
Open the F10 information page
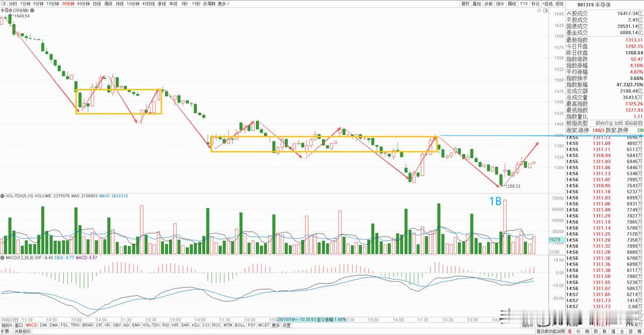point(524,4)
